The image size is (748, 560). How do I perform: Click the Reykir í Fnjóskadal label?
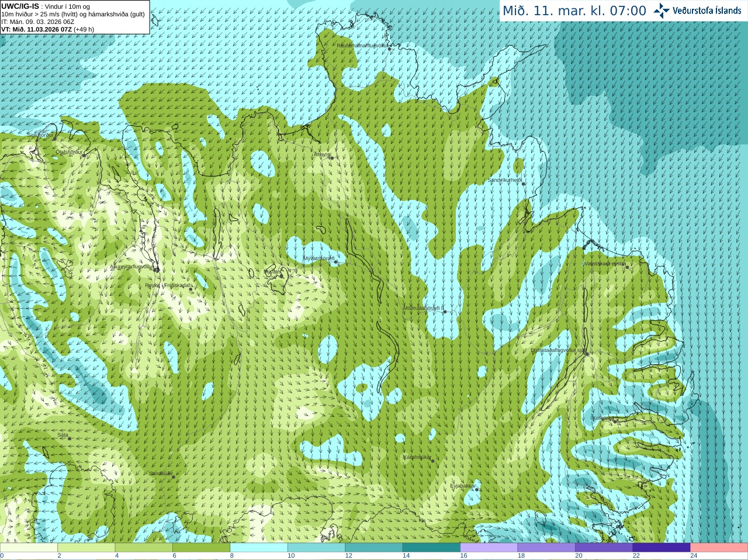click(x=168, y=285)
